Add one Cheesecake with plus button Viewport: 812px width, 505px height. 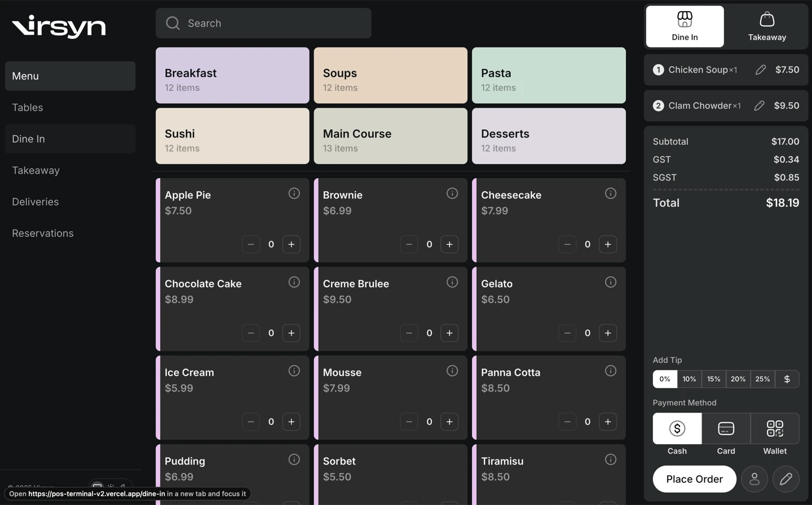tap(608, 244)
